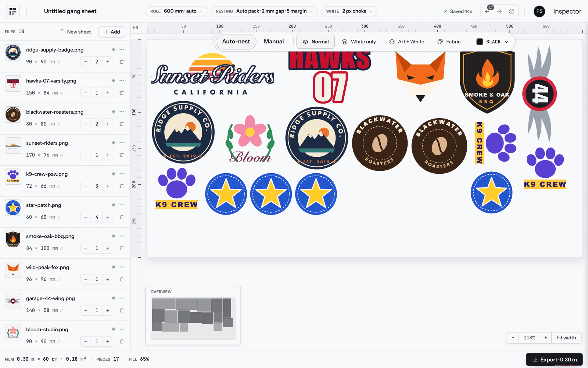Delete star-patch.png with trash icon

tap(122, 217)
